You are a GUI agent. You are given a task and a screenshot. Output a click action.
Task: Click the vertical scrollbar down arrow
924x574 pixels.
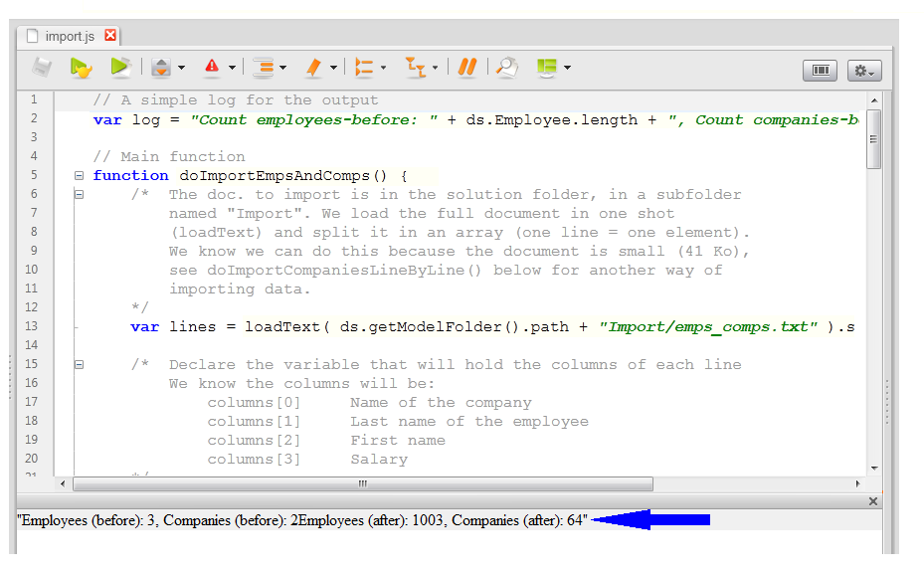point(874,468)
